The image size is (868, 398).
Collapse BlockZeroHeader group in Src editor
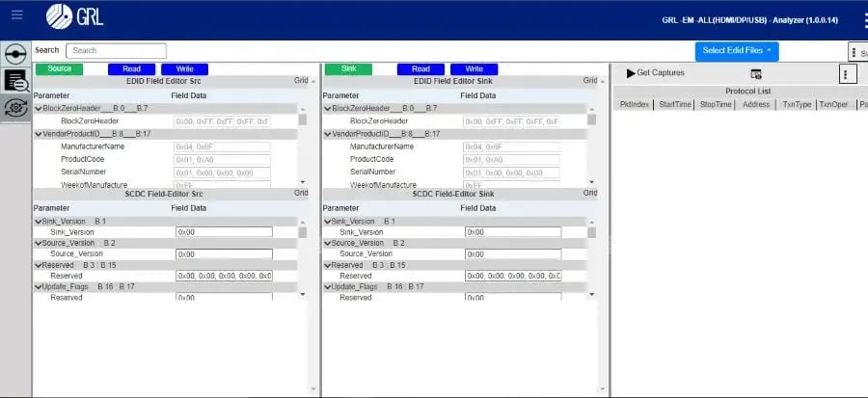pos(38,109)
